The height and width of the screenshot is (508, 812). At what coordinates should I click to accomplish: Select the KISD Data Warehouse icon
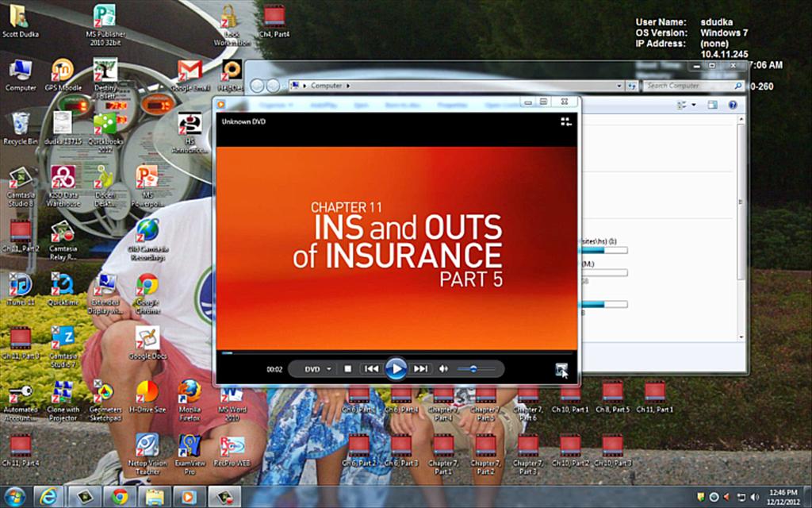coord(63,186)
